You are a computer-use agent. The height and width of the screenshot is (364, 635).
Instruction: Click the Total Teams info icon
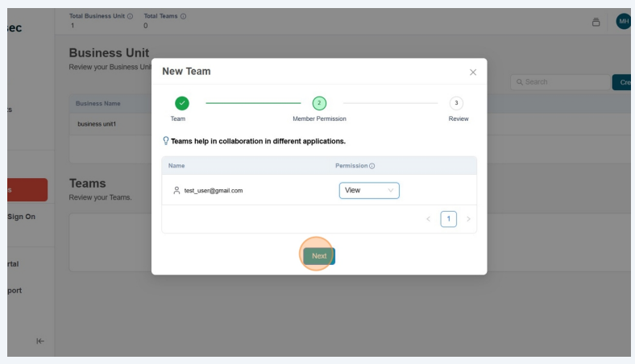pyautogui.click(x=183, y=17)
